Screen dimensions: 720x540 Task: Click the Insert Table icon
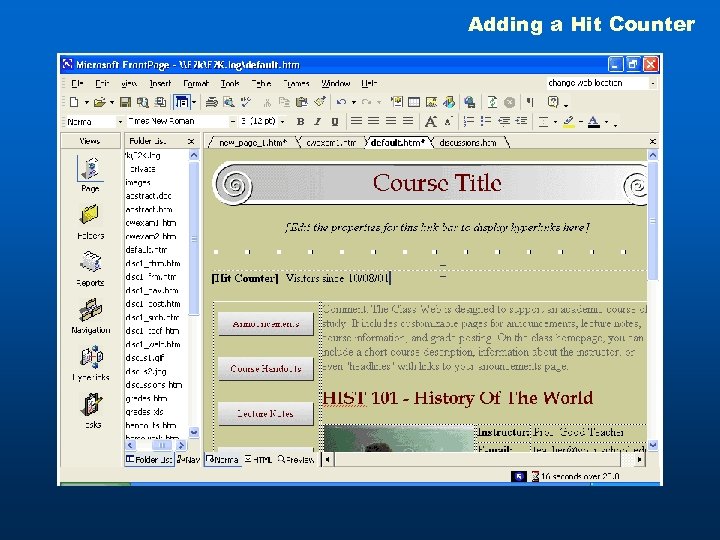pos(414,102)
